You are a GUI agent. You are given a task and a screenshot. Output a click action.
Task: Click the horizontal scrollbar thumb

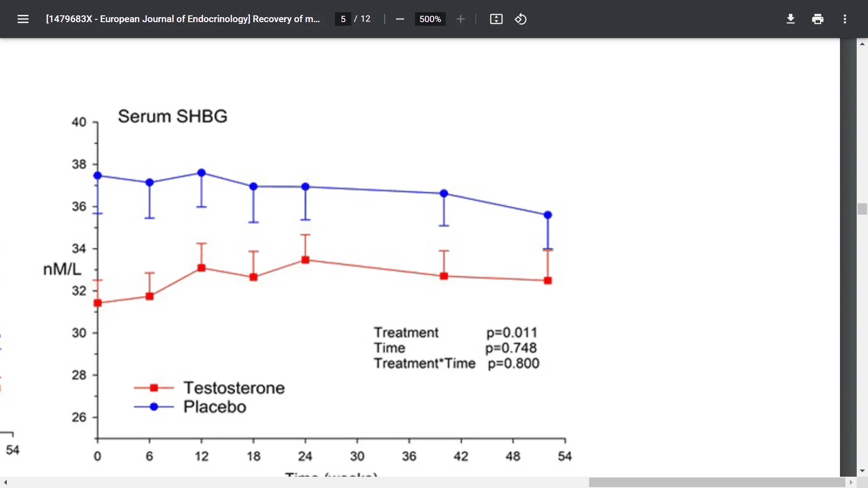717,483
